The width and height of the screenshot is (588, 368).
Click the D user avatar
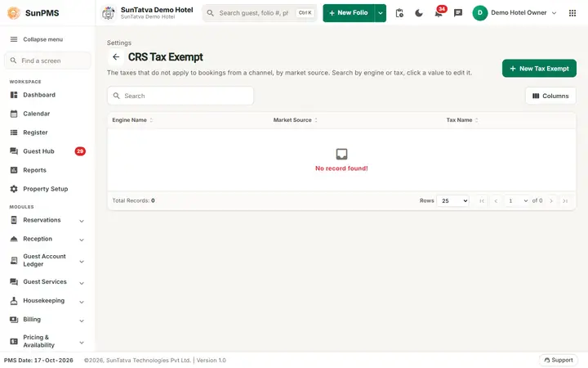(x=479, y=13)
